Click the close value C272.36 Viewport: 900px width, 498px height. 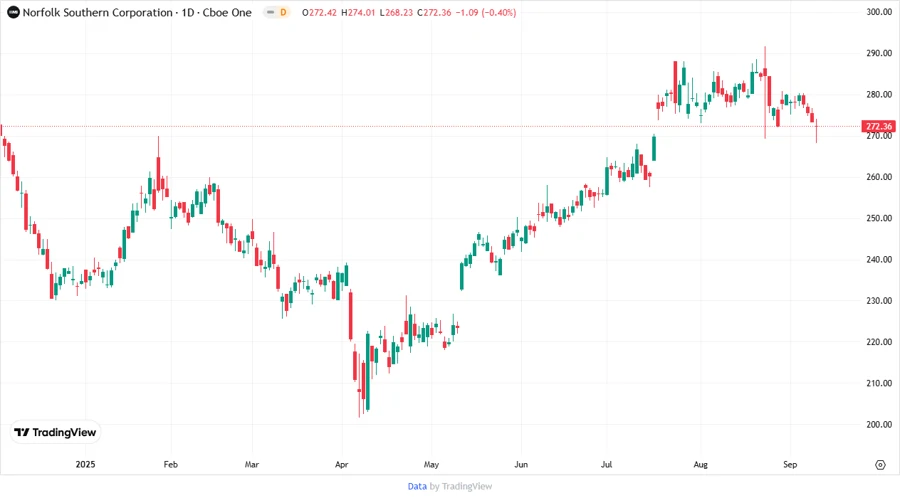(x=434, y=13)
